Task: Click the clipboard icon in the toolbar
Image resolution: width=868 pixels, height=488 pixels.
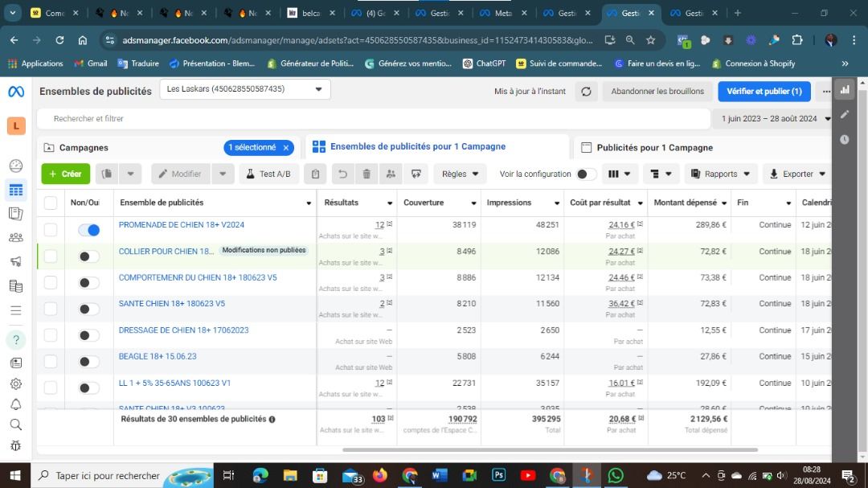Action: click(x=316, y=174)
